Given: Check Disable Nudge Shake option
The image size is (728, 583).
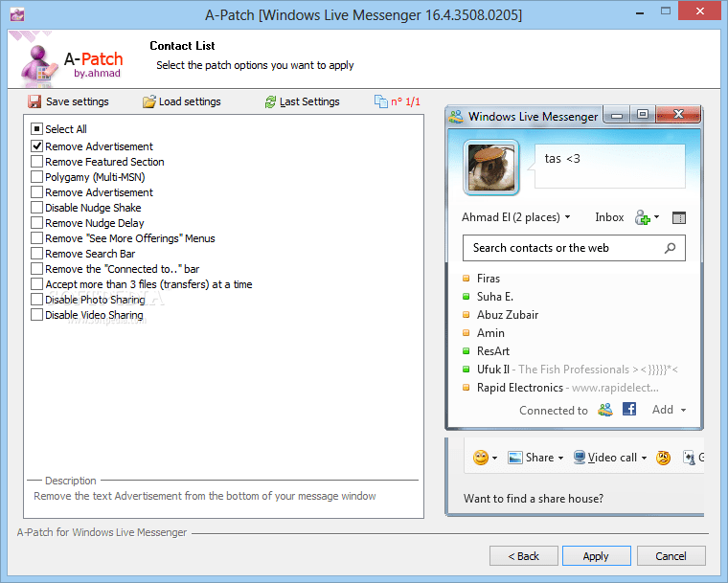Looking at the screenshot, I should 37,208.
